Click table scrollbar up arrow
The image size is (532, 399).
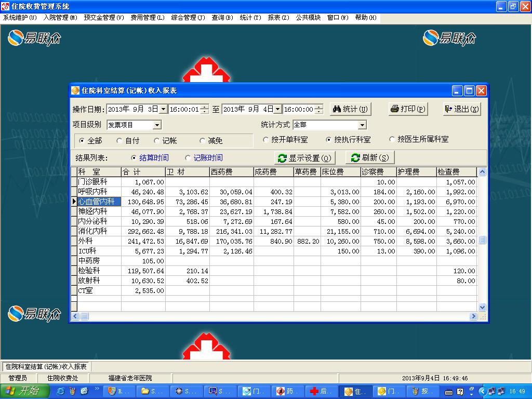[x=482, y=171]
